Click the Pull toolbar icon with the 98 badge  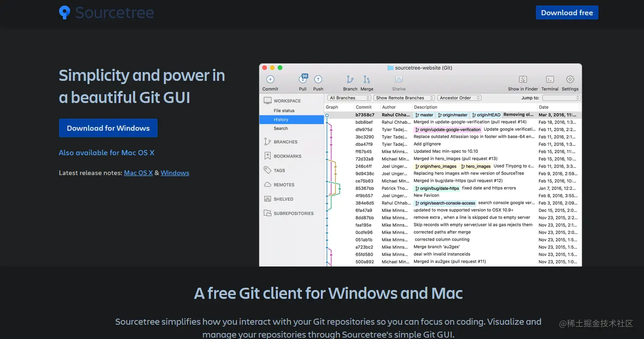point(303,79)
